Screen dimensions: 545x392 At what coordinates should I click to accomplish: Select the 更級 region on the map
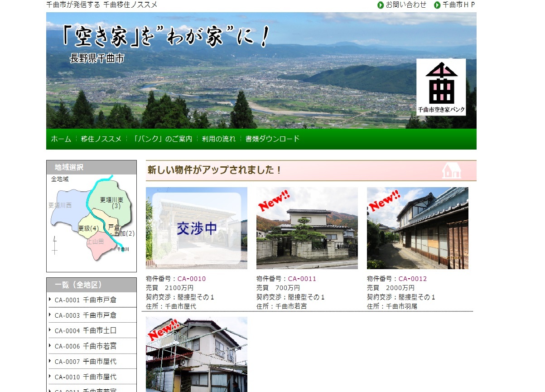[x=88, y=228]
